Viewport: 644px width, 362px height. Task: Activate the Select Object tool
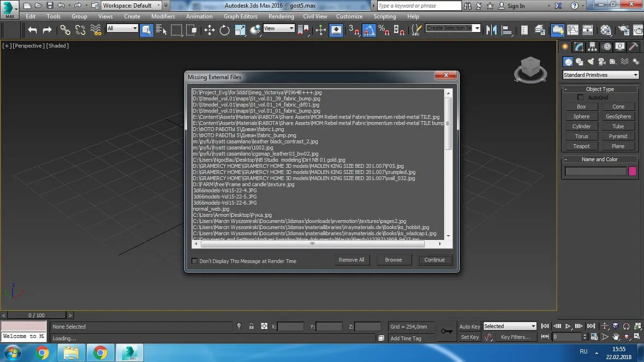(146, 29)
